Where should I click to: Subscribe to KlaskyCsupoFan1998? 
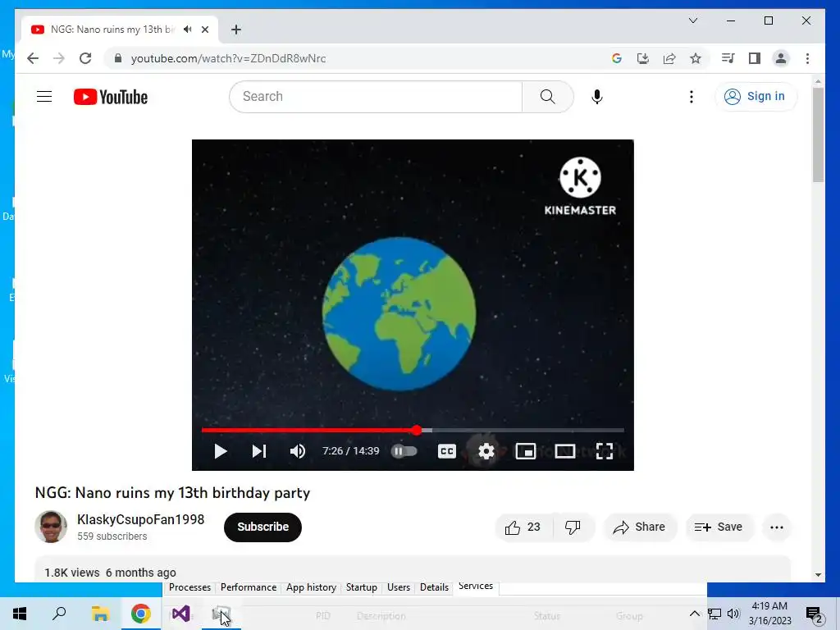coord(262,527)
